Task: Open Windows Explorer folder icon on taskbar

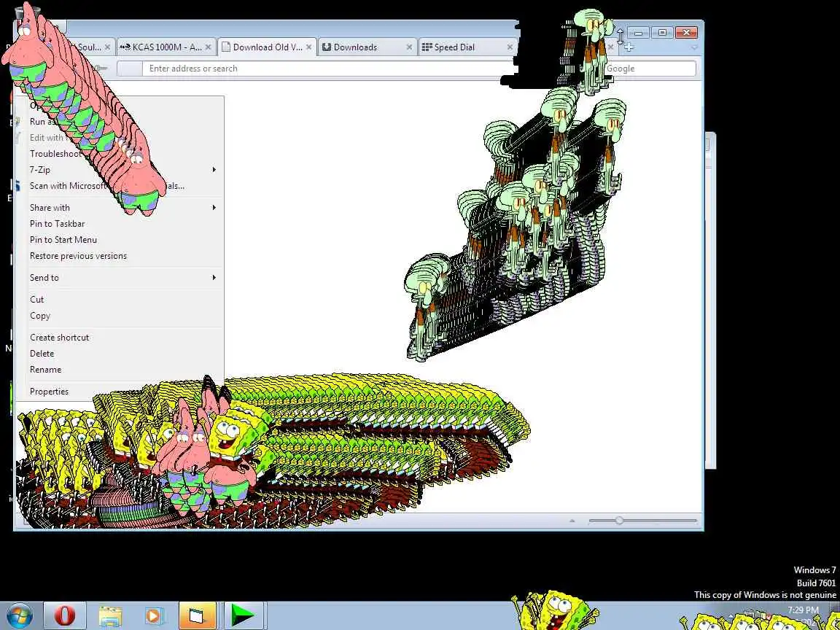Action: point(110,616)
